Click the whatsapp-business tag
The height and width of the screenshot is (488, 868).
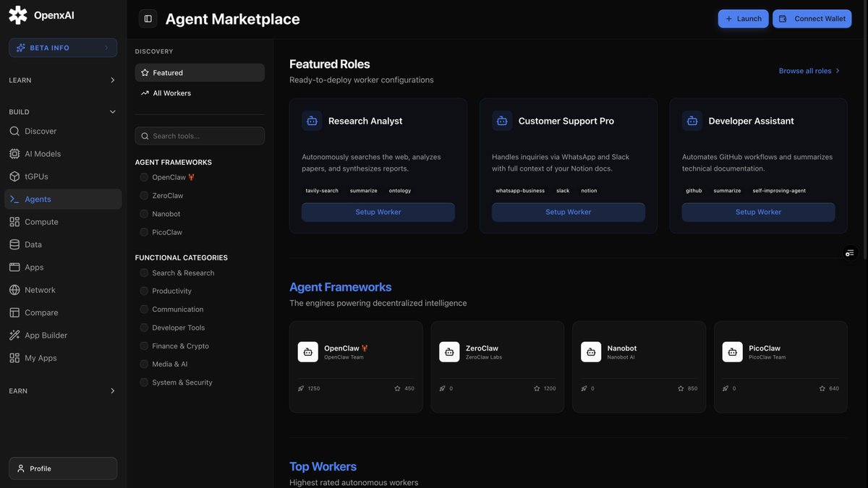[520, 191]
